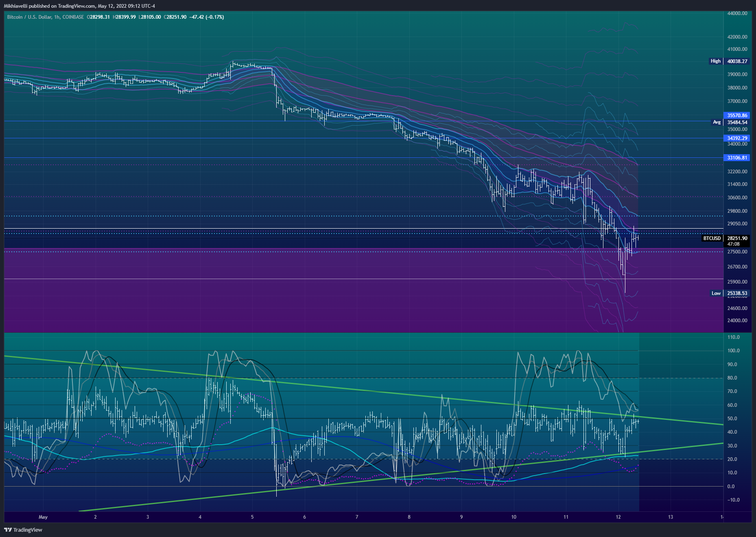Click date 10 on the time axis
This screenshot has height=537, width=756.
point(513,517)
